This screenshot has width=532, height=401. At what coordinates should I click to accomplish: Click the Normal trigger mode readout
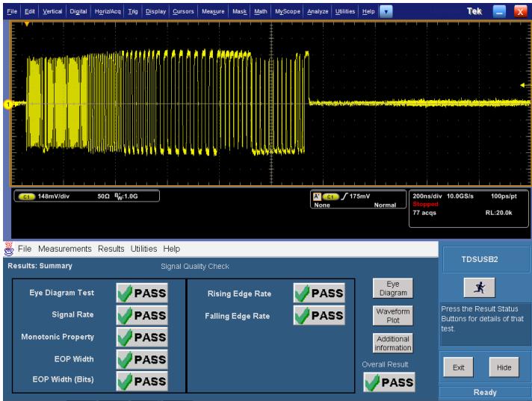[385, 205]
